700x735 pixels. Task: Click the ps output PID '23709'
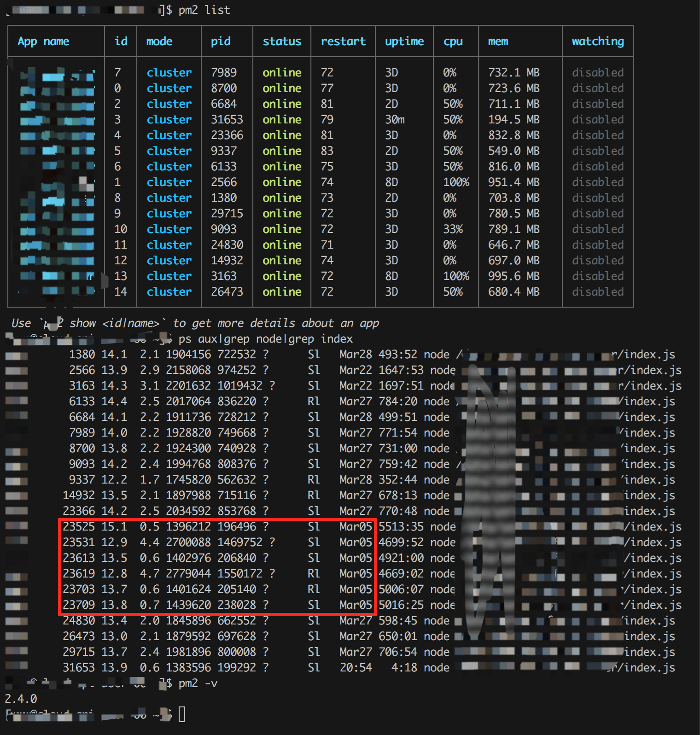(x=79, y=605)
